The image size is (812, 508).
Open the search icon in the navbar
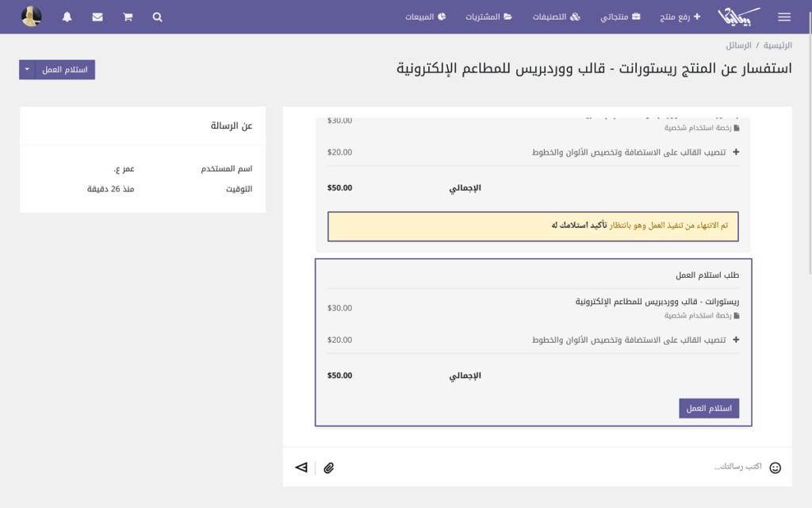158,17
